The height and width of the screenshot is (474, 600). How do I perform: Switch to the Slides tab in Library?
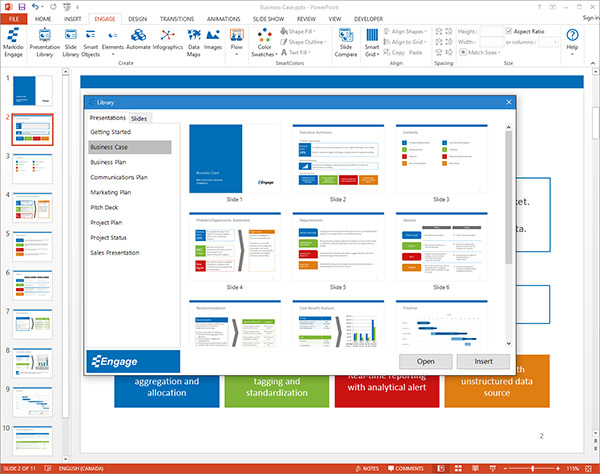point(139,119)
